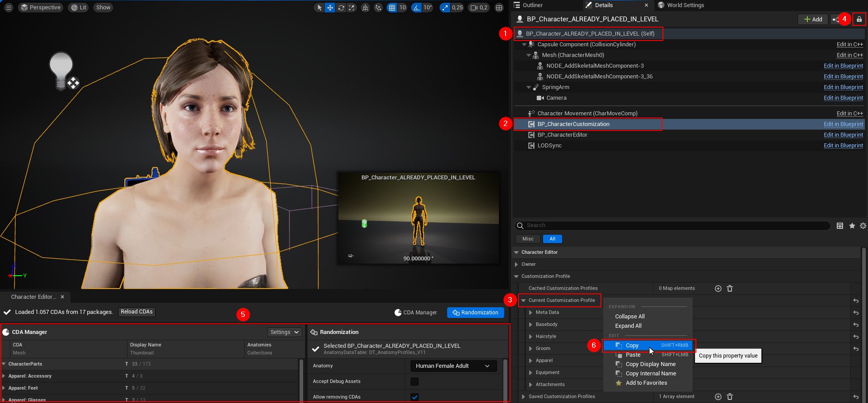Add element to Saved Customization Profiles

pos(718,397)
